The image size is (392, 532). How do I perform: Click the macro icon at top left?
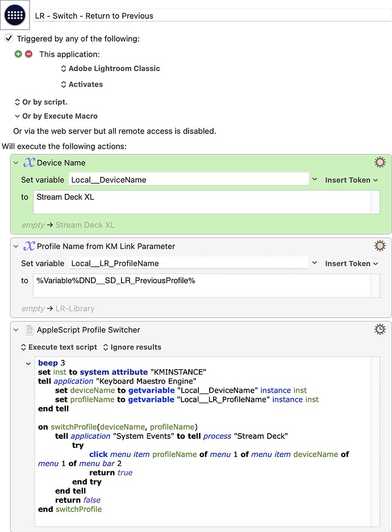pos(15,15)
